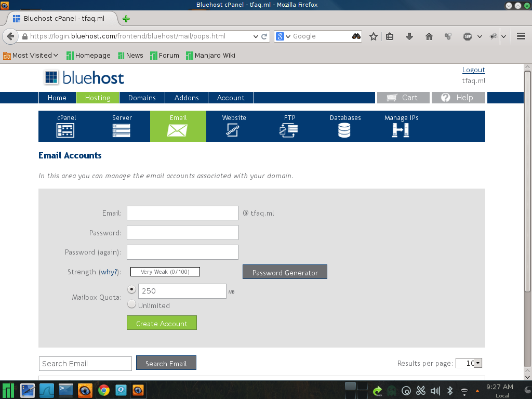This screenshot has height=399, width=532.
Task: Click the Create Account button
Action: pos(162,323)
